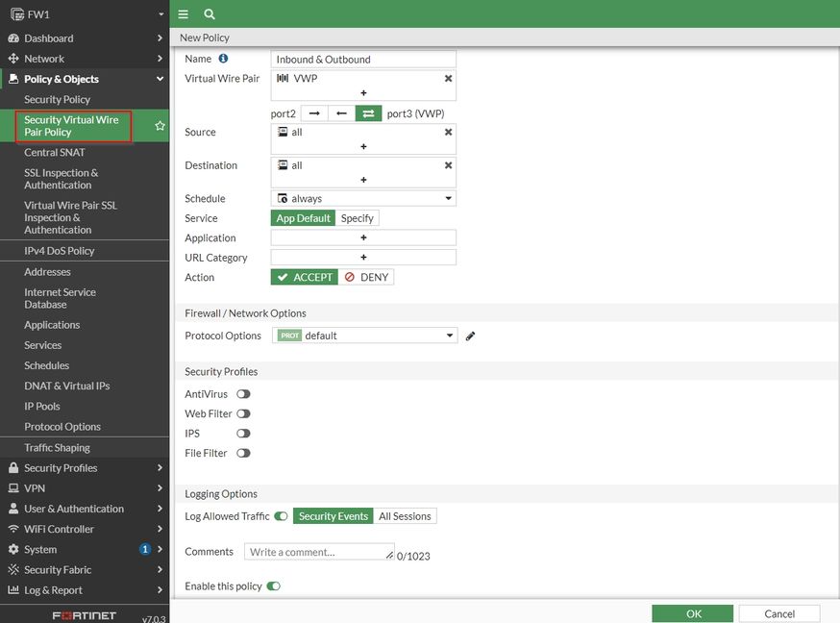Screen dimensions: 840x623
Task: Add a destination entry with plus icon
Action: pos(363,180)
